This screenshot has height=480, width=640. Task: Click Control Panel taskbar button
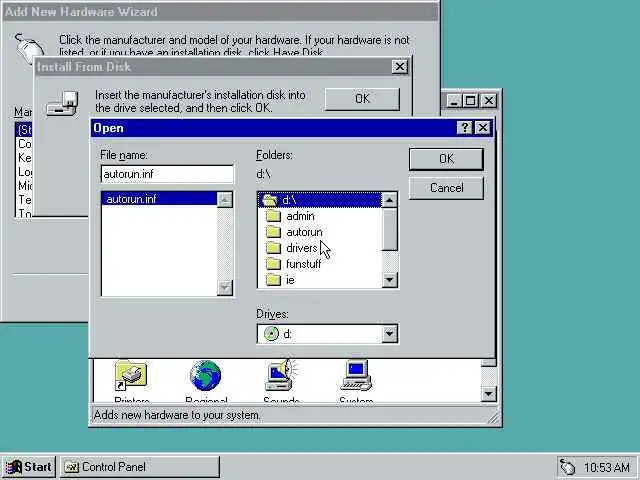[x=140, y=467]
